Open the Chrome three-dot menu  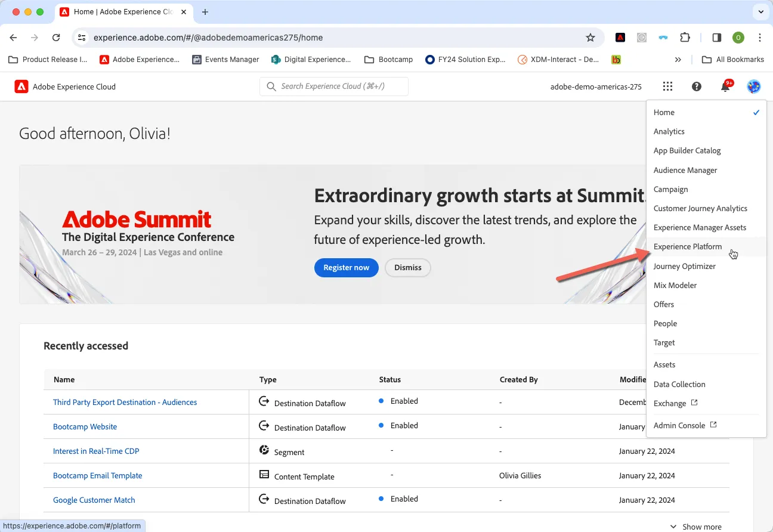pyautogui.click(x=760, y=38)
